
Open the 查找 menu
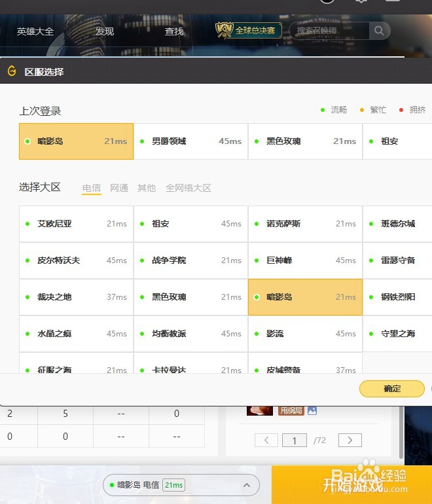(174, 31)
